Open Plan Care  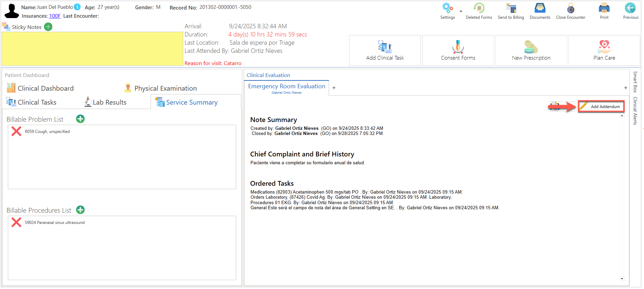coord(604,50)
